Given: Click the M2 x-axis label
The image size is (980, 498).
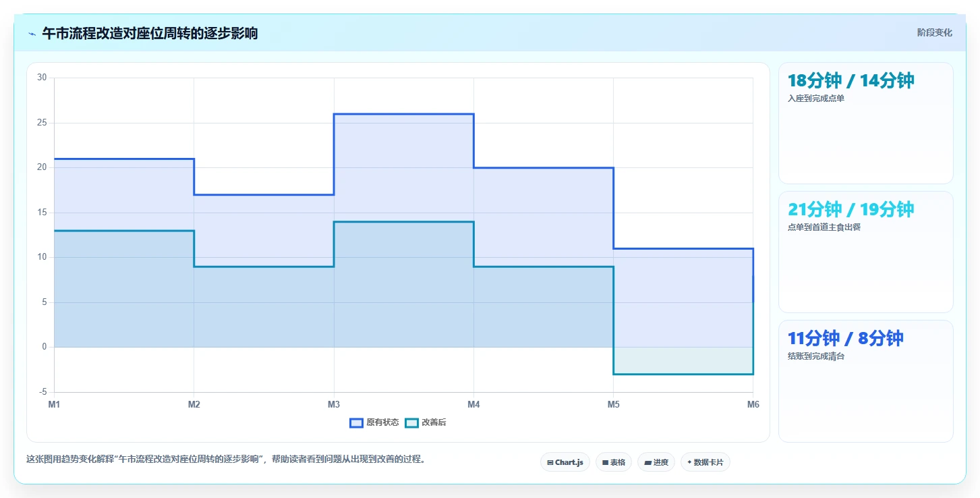Looking at the screenshot, I should click(x=194, y=404).
